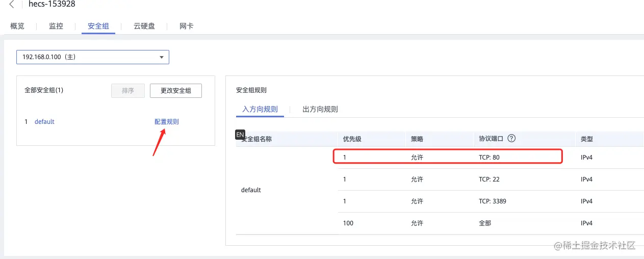The image size is (644, 259).
Task: Click the back arrow beside hecs-153928
Action: pyautogui.click(x=12, y=5)
